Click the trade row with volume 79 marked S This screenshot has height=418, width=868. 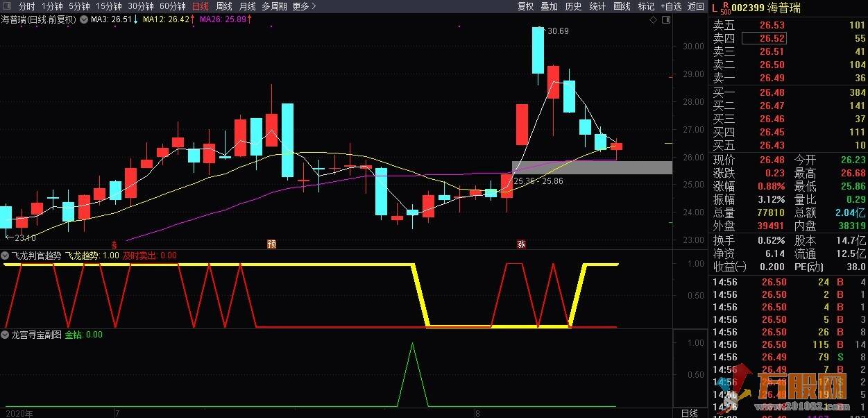[788, 357]
